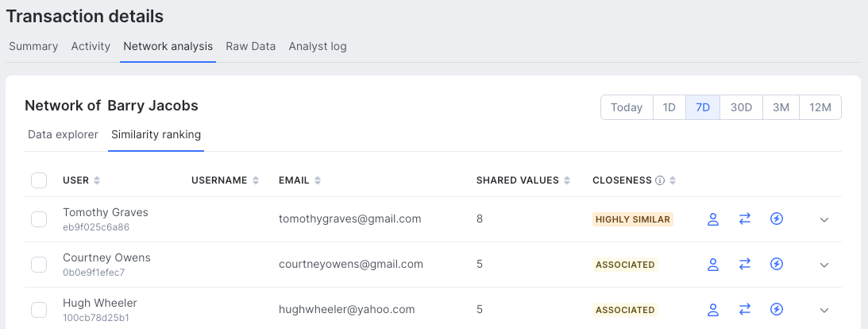Click the user profile icon for Tomothy Graves
Image resolution: width=868 pixels, height=329 pixels.
(713, 219)
